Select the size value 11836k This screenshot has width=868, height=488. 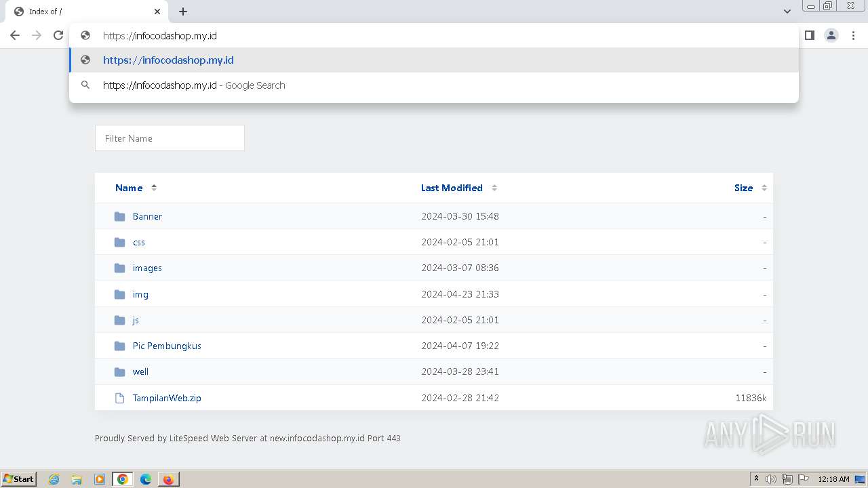pos(751,398)
